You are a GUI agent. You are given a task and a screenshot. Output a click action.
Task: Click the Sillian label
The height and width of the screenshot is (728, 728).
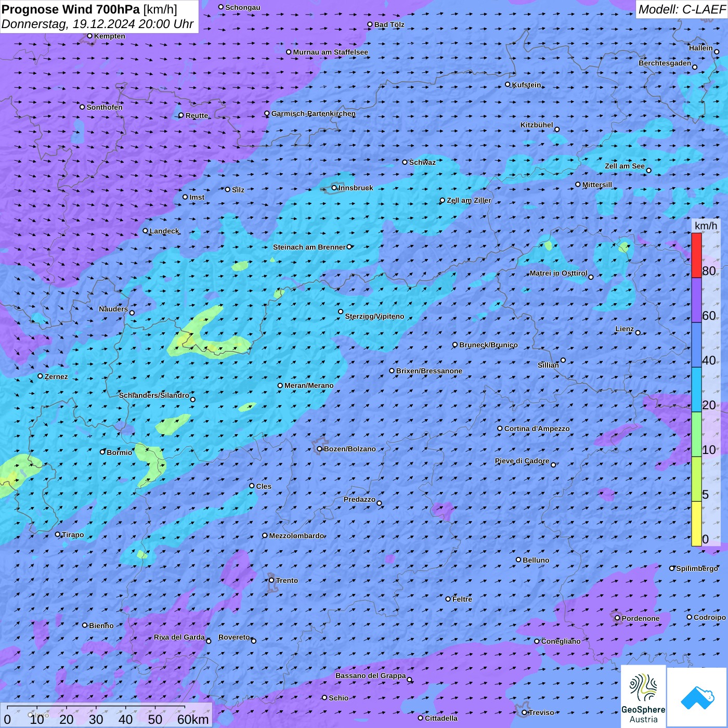548,365
